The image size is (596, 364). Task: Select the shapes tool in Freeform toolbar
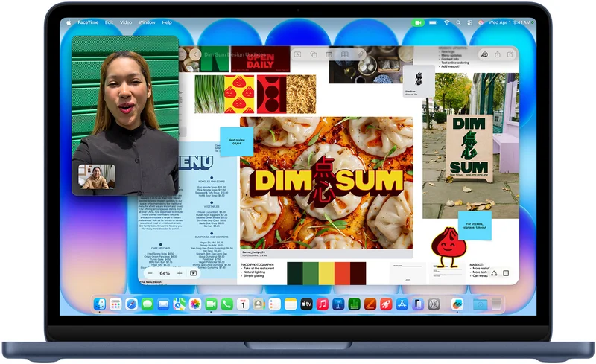(x=314, y=54)
